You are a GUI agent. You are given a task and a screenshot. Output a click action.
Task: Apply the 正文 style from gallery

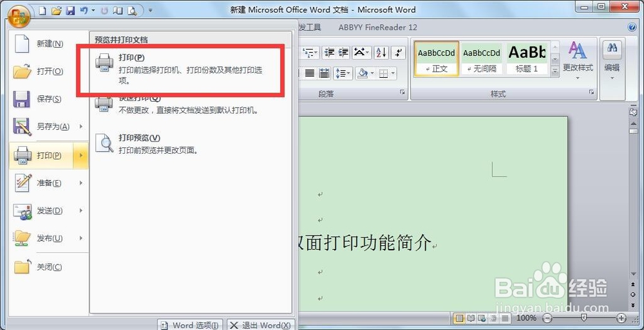437,59
